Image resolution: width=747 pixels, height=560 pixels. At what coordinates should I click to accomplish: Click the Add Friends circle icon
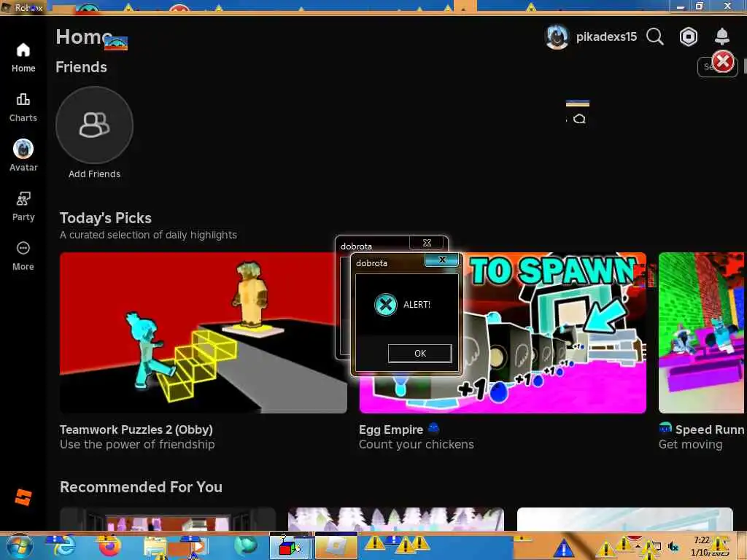[x=94, y=125]
